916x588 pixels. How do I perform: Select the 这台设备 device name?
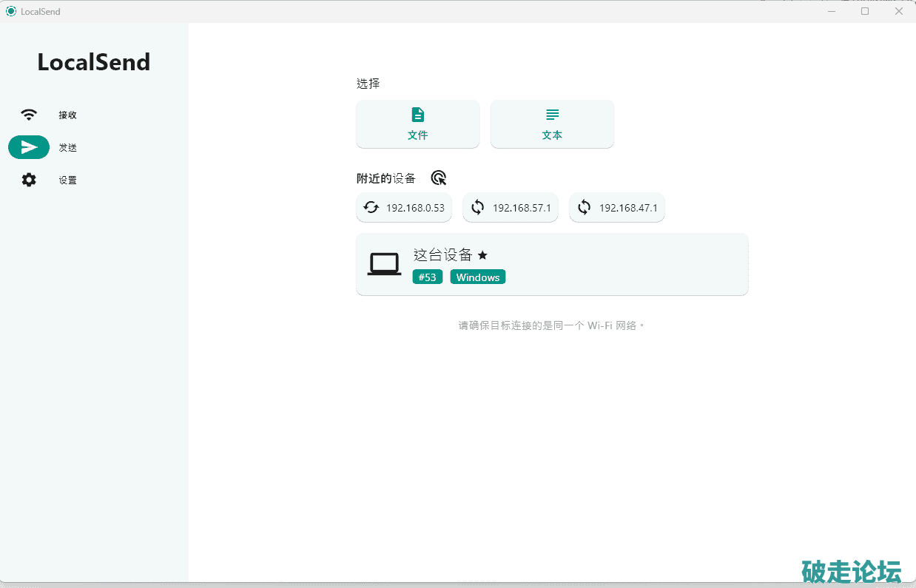tap(442, 255)
